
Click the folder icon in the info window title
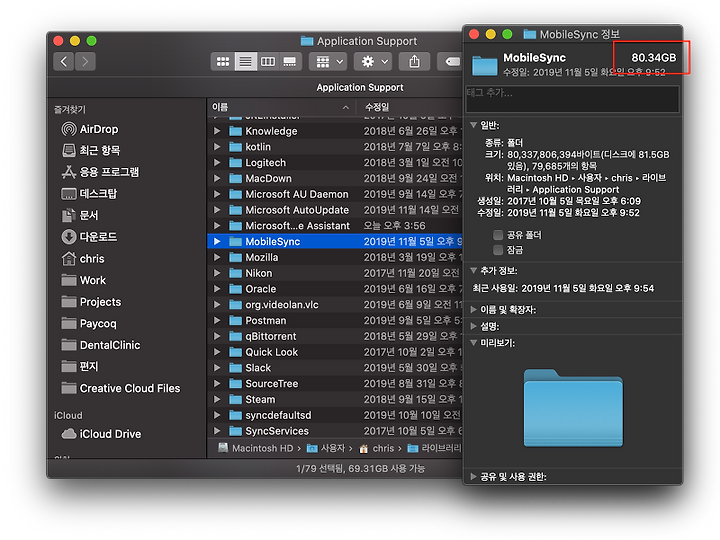(x=529, y=34)
